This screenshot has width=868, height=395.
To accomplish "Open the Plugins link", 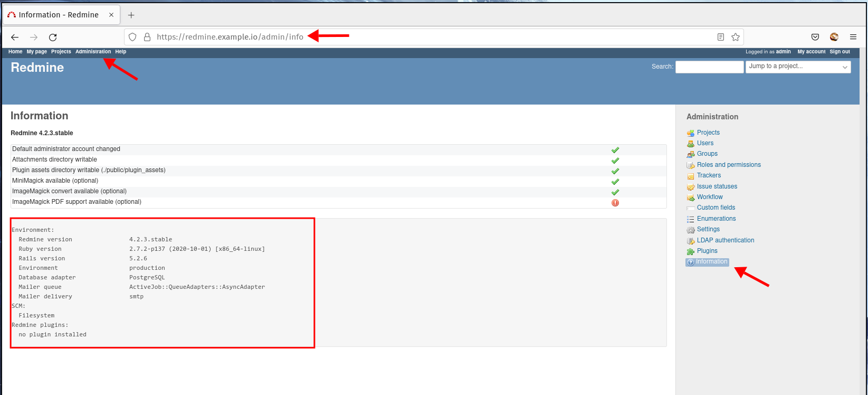I will click(x=707, y=251).
